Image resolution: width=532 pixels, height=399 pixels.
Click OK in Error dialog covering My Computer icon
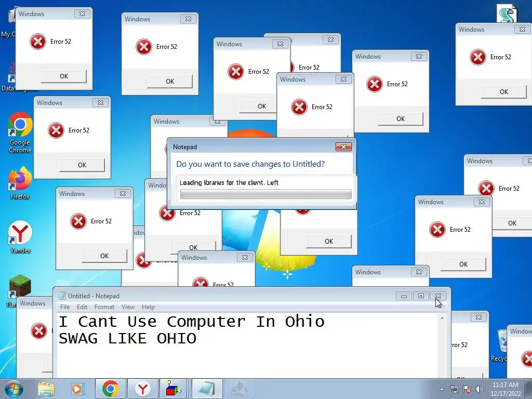point(64,76)
